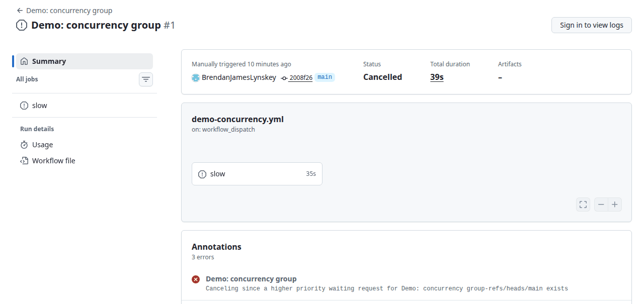Open the Usage run details page

point(85,145)
